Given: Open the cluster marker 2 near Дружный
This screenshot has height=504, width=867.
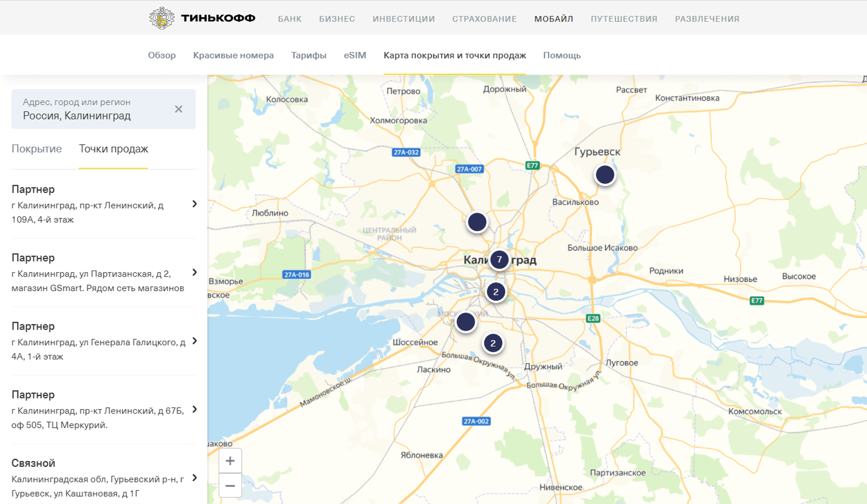Looking at the screenshot, I should click(x=493, y=343).
